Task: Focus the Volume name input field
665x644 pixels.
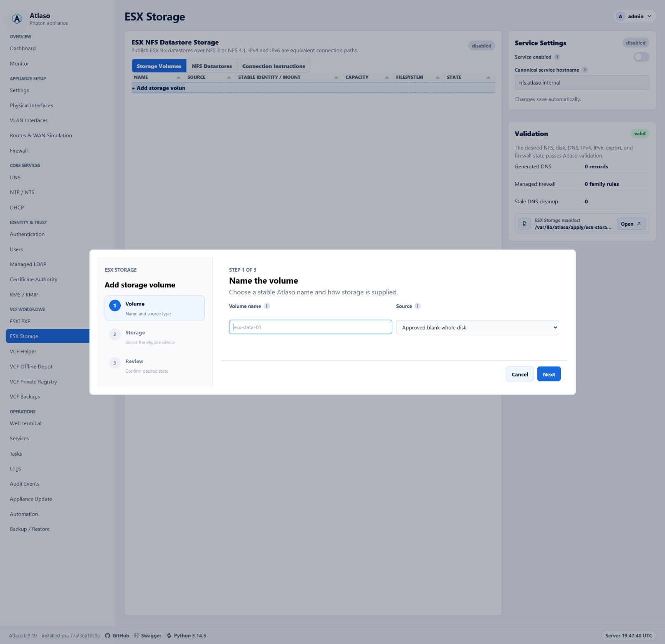Action: [310, 327]
